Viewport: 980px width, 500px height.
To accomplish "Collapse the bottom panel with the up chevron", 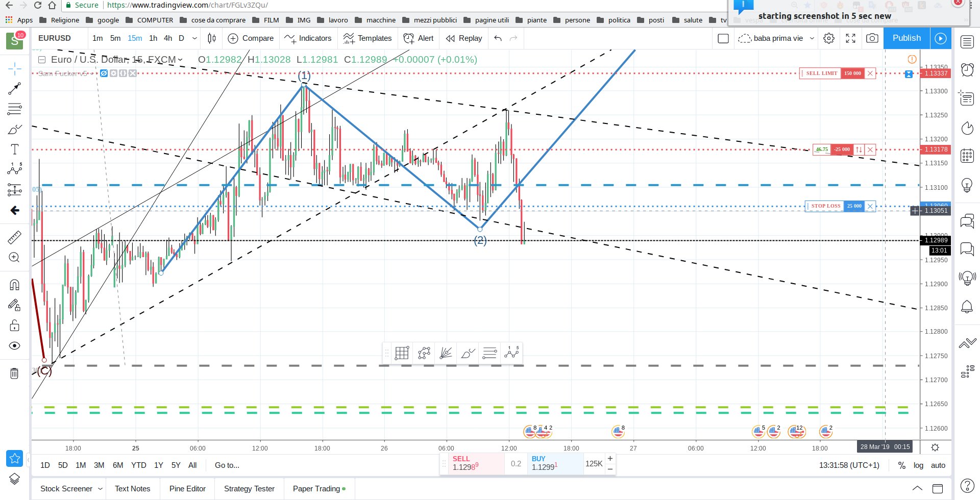I will (917, 488).
